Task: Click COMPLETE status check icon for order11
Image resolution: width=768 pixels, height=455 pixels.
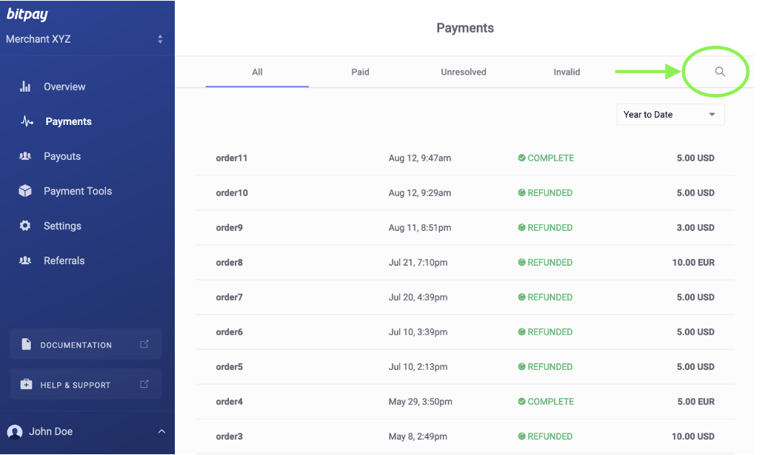Action: click(522, 158)
